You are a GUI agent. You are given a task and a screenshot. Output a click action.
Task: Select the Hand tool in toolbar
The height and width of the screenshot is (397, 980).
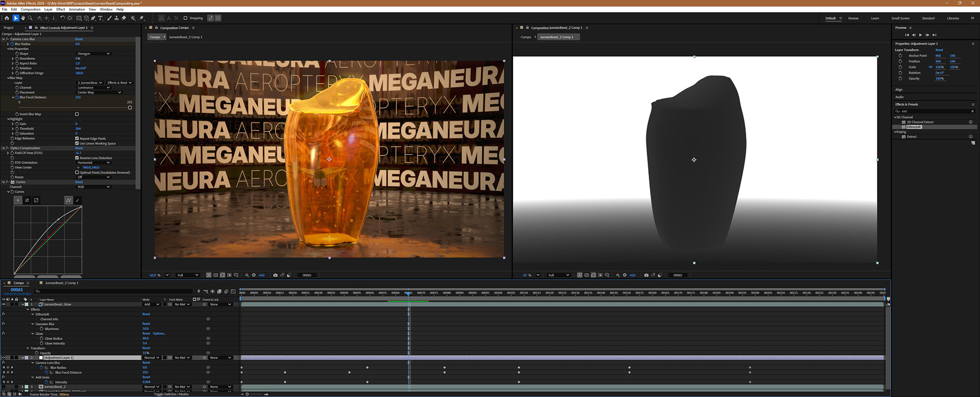(23, 18)
